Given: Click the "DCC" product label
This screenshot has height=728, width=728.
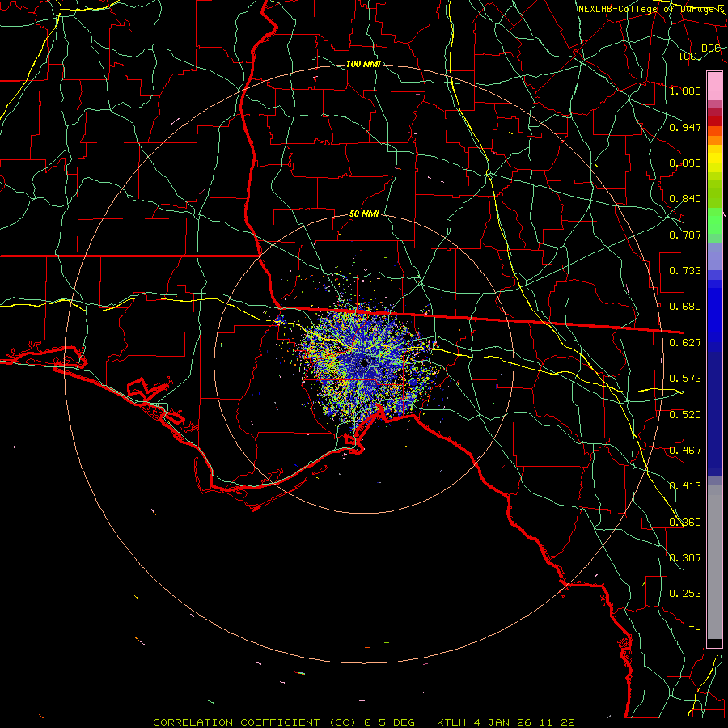Looking at the screenshot, I should 710,49.
